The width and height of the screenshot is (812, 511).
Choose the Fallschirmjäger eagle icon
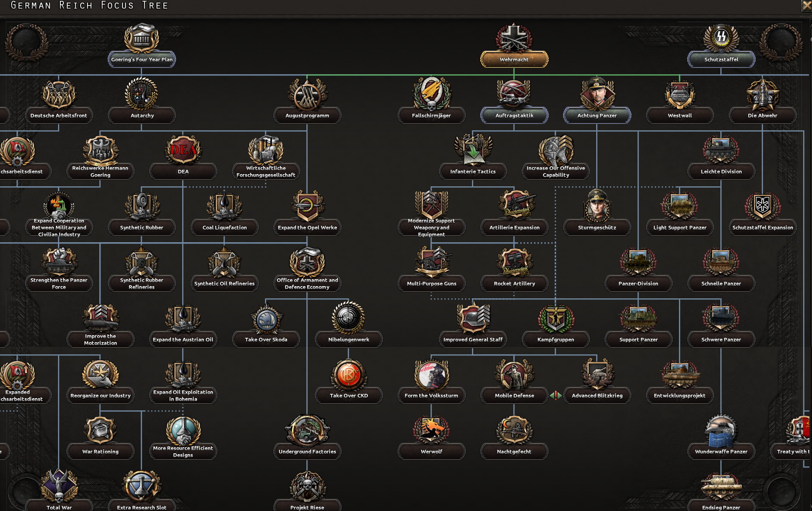(431, 93)
